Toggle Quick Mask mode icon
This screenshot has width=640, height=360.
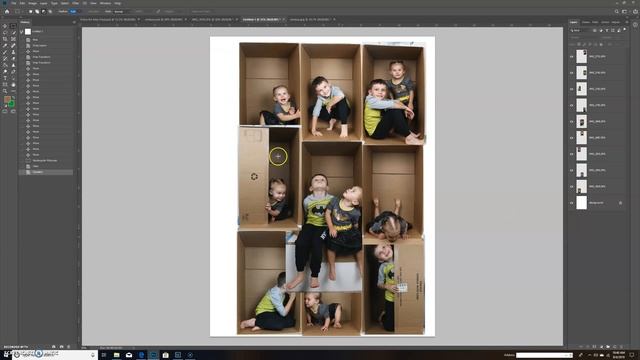pos(5,111)
